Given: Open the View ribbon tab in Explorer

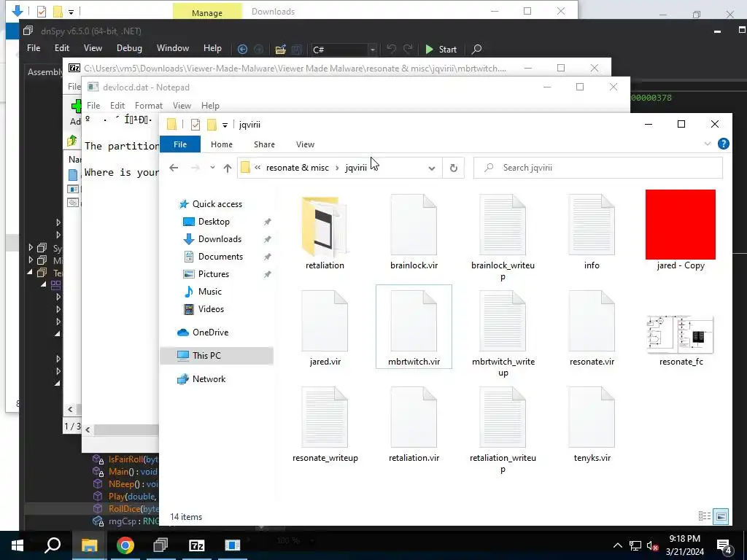Looking at the screenshot, I should coord(305,144).
